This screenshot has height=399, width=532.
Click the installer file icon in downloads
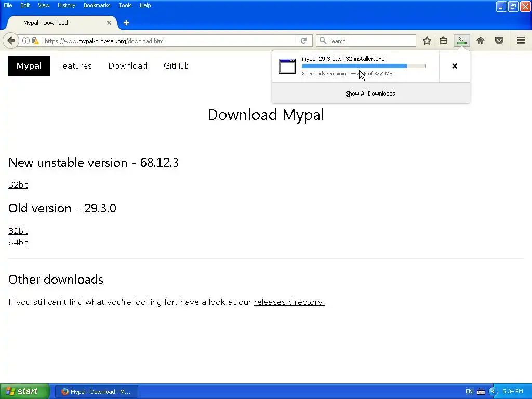coord(287,66)
